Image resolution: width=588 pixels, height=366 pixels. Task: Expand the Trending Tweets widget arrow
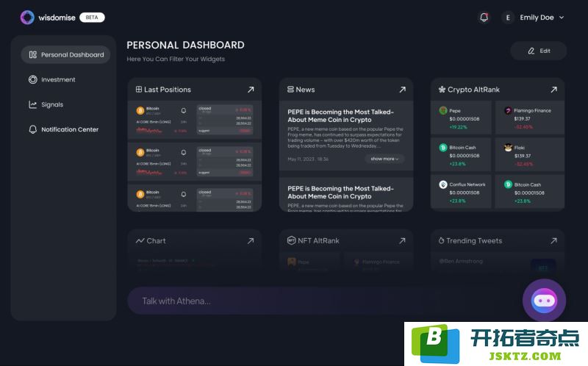(553, 241)
